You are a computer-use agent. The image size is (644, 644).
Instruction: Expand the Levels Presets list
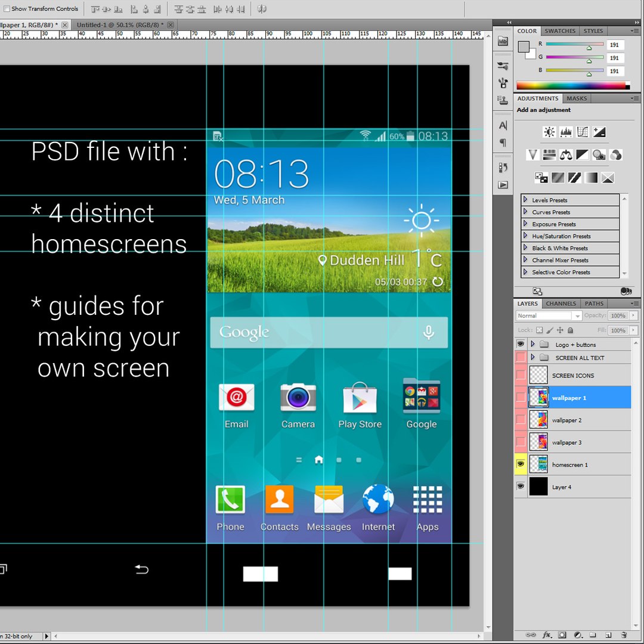pos(525,200)
